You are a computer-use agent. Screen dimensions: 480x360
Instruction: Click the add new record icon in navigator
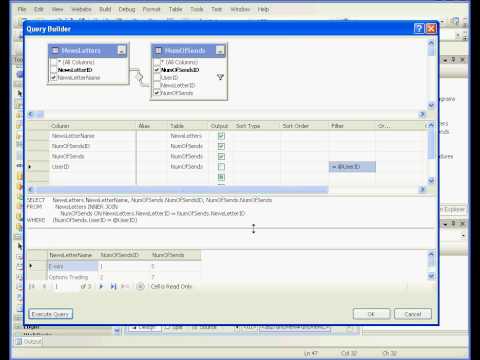click(125, 286)
